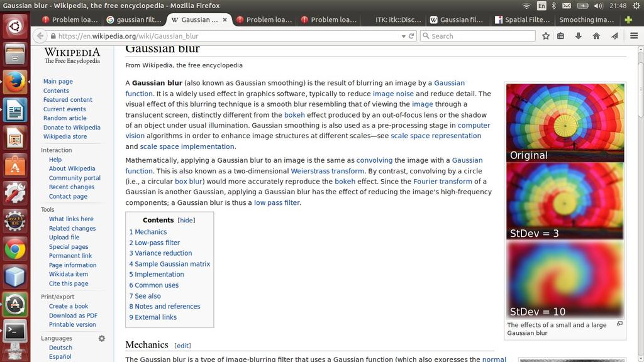
Task: Launch Java EE IDE from launcher
Action: [x=15, y=221]
